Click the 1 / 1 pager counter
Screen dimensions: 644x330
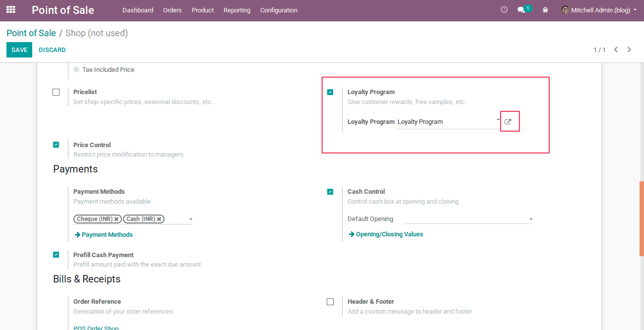pyautogui.click(x=599, y=50)
